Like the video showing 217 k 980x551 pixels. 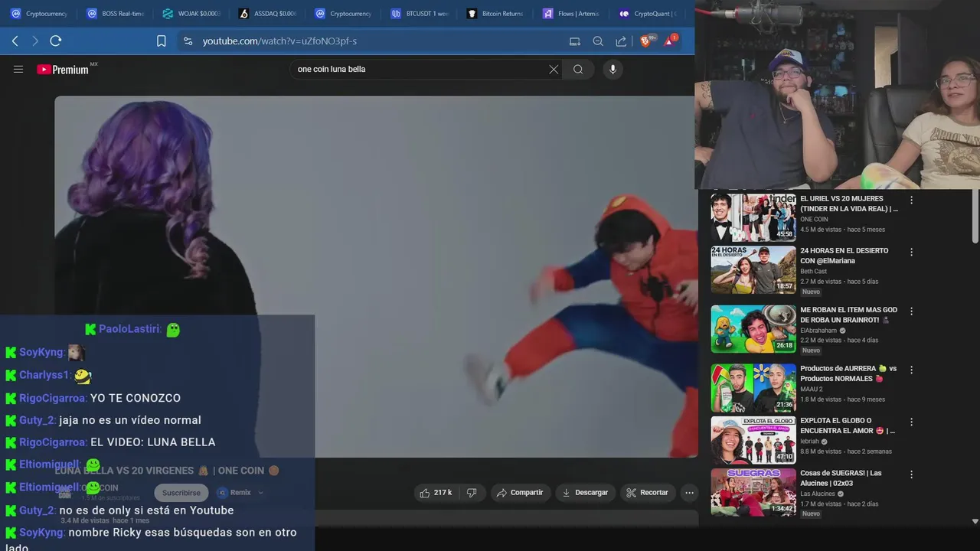point(436,493)
